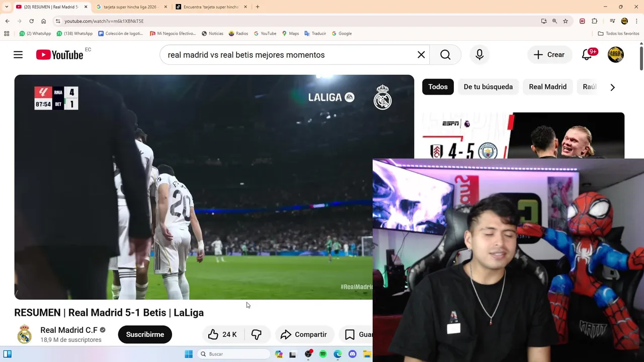Open the Todos los favoritos folder

618,34
